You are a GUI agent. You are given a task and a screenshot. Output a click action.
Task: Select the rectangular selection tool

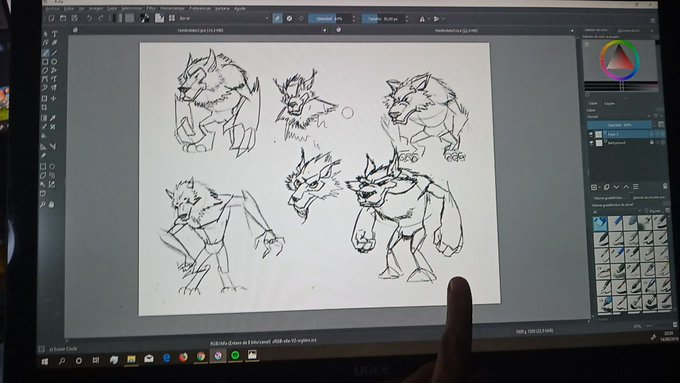[x=43, y=167]
